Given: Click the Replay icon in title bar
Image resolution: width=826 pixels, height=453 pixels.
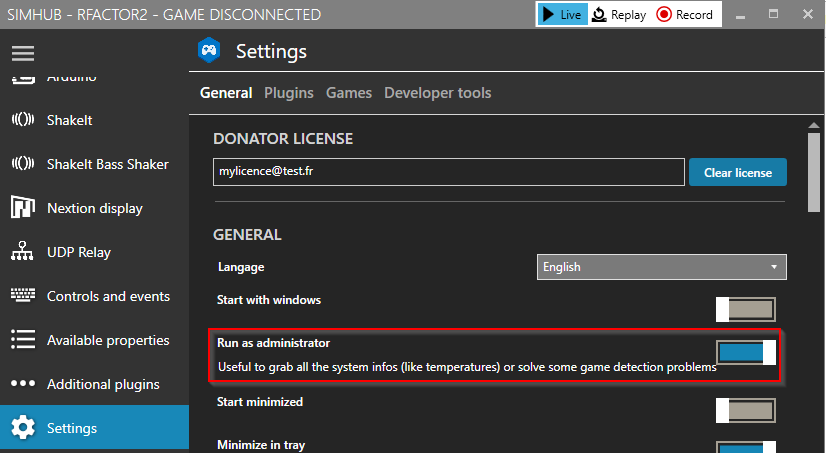Looking at the screenshot, I should coord(599,15).
